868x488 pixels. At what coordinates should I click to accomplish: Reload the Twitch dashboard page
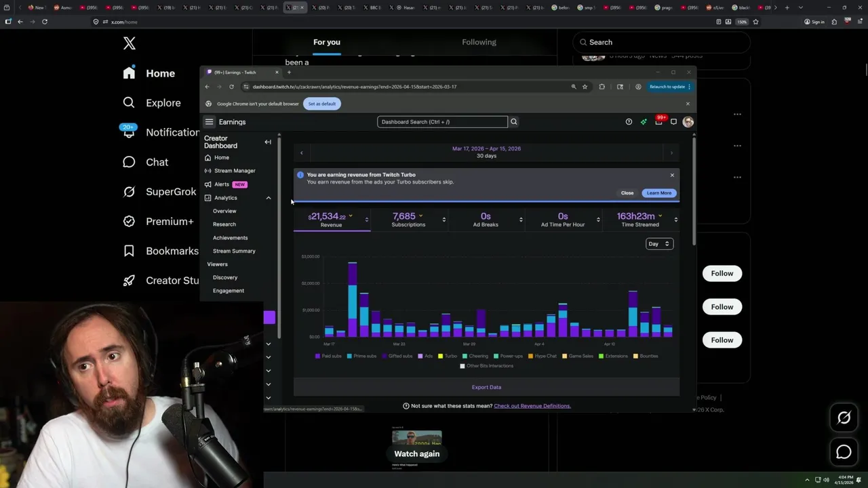(x=231, y=87)
